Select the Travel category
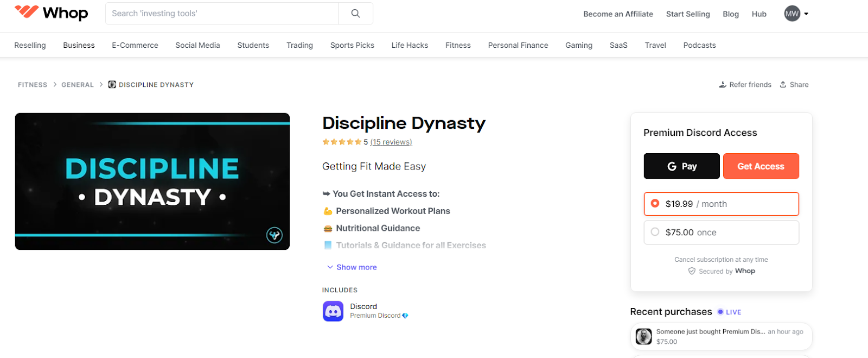The height and width of the screenshot is (358, 868). (x=655, y=45)
